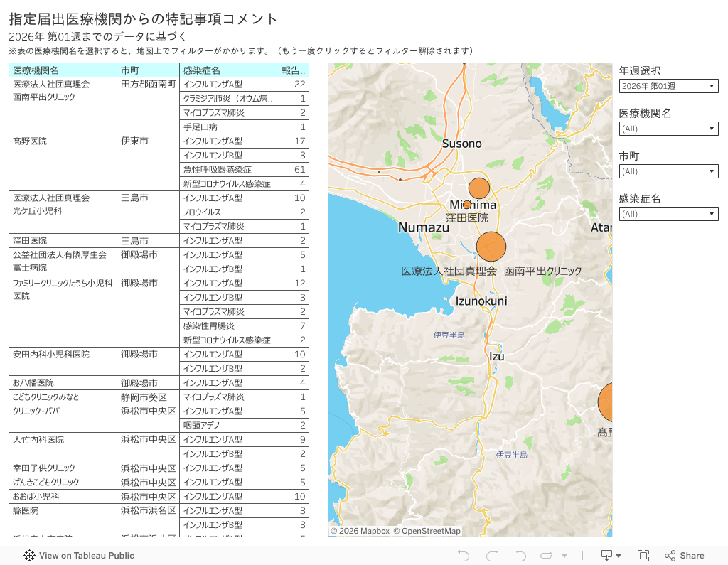Open the 市町 filter dropdown

(668, 171)
